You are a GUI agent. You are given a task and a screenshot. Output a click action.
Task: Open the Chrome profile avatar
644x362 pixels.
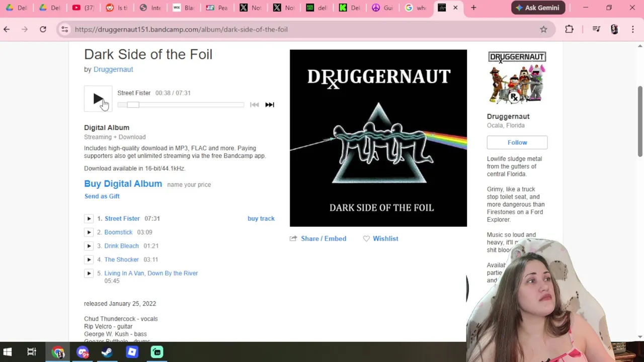[614, 29]
